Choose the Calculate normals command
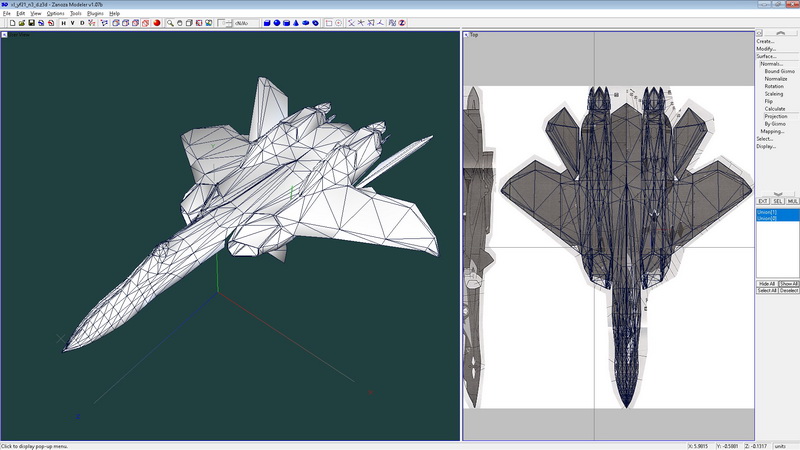800x450 pixels. tap(774, 109)
